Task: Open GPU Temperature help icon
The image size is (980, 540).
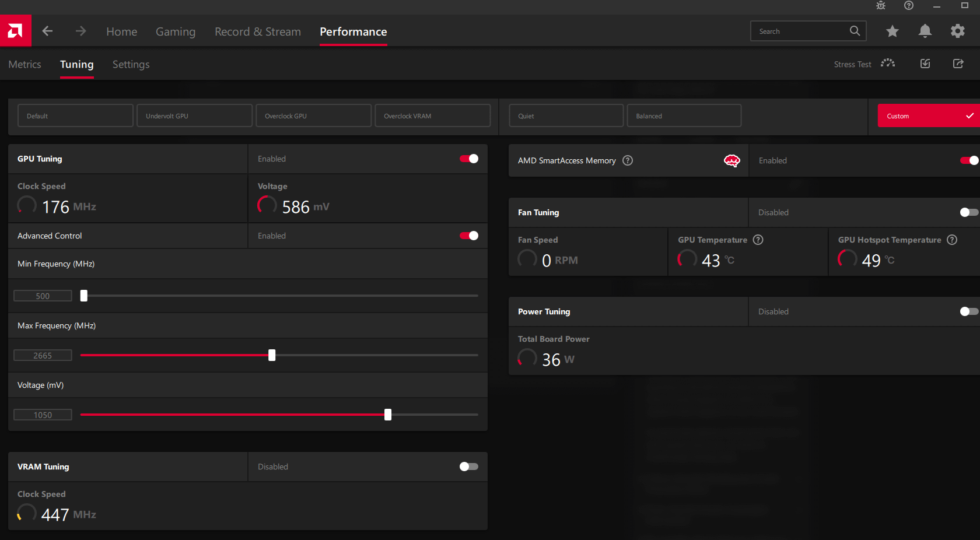Action: pos(758,240)
